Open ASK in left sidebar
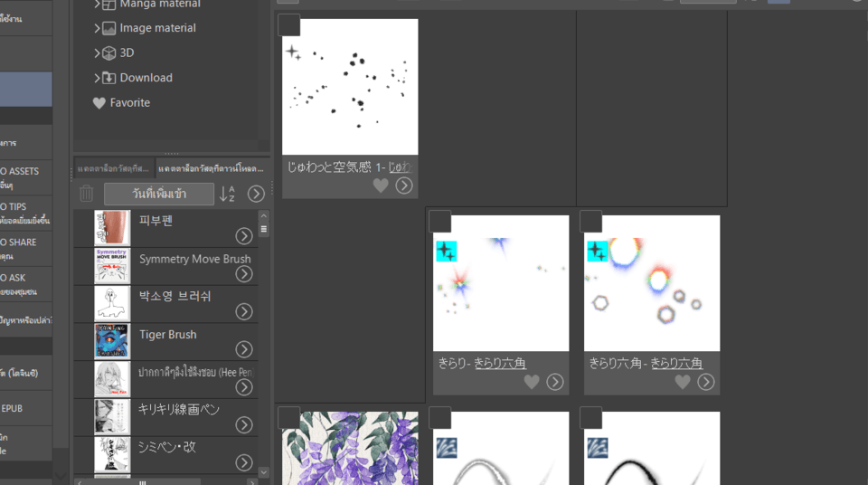868x485 pixels. [26, 284]
